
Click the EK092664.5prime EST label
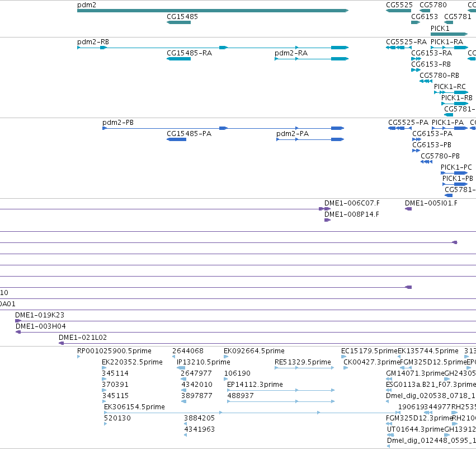coord(254,351)
